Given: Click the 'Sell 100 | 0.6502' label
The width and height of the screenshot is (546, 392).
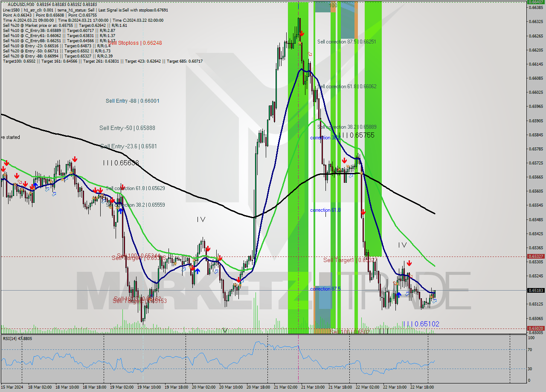Looking at the screenshot, I should point(350,331).
